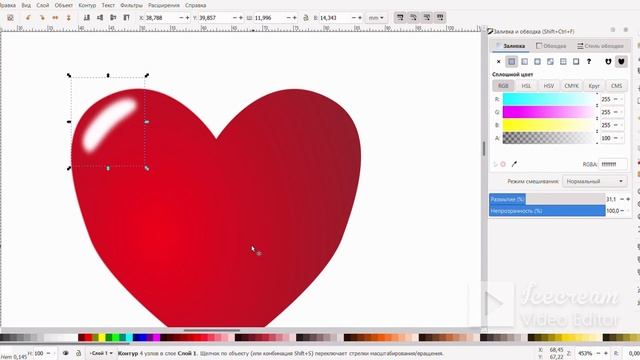Viewport: 640px width, 360px height.
Task: Choose nonzero fill rule heart icon
Action: click(x=621, y=62)
